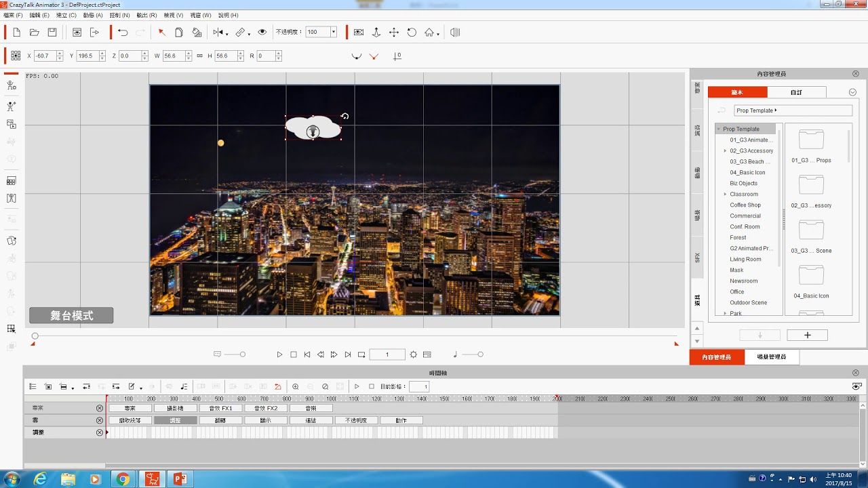Screen dimensions: 868x488
Task: Toggle the eye visibility icon in toolbar
Action: tap(262, 33)
